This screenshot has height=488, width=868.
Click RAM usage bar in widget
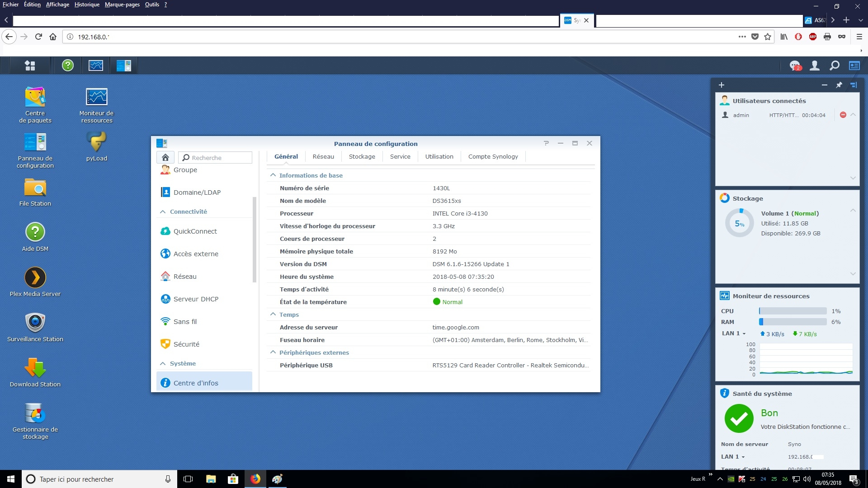(793, 322)
